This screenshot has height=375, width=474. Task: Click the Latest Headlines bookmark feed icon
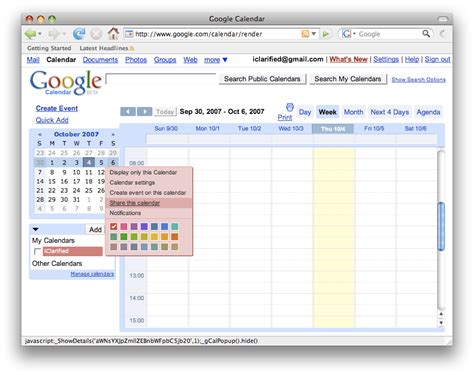pos(132,48)
